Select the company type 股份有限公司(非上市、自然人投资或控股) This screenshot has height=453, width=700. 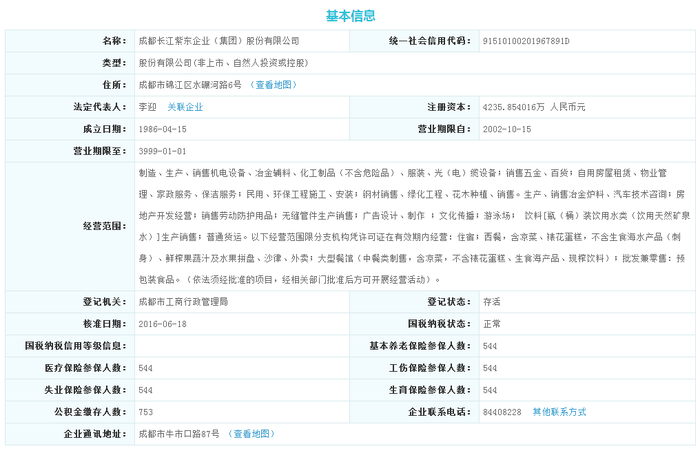223,63
